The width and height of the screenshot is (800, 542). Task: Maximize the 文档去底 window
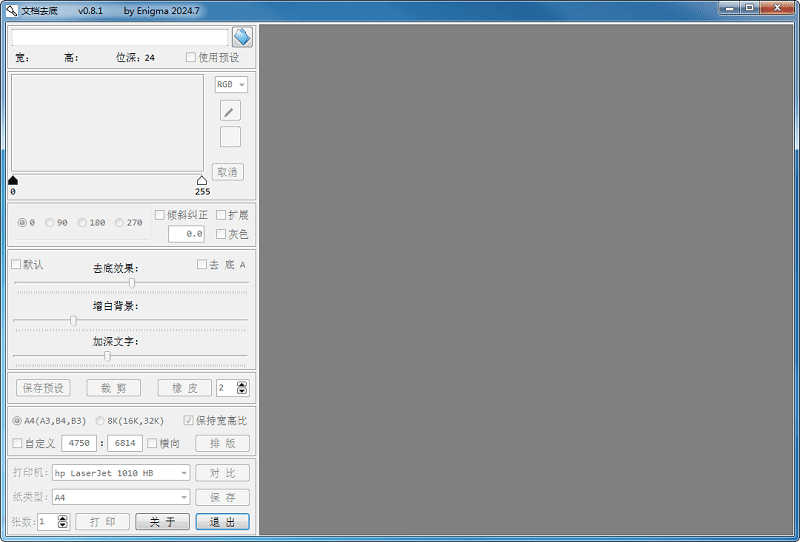coord(749,8)
